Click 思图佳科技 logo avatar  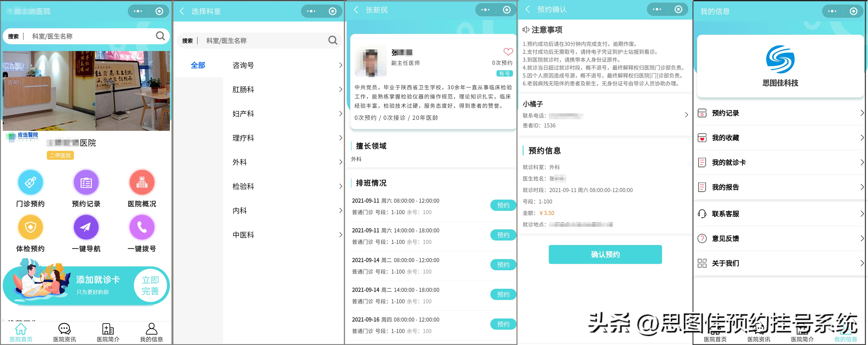[780, 59]
